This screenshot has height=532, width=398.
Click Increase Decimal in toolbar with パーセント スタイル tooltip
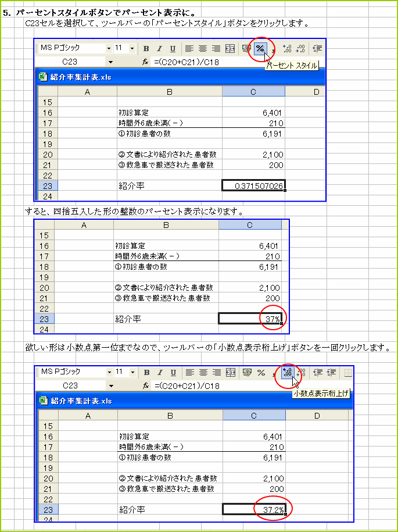(x=288, y=49)
